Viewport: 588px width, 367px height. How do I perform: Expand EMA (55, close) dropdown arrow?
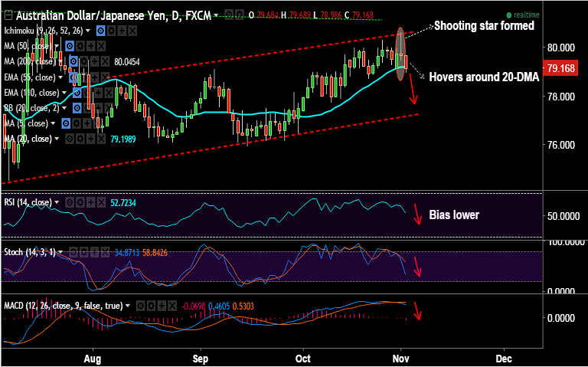(60, 77)
